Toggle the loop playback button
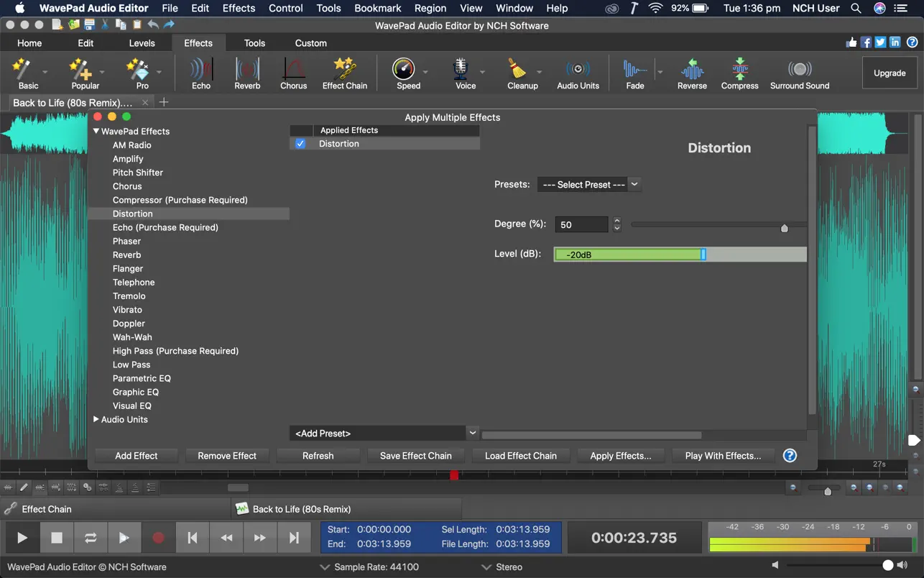The height and width of the screenshot is (578, 924). (91, 538)
